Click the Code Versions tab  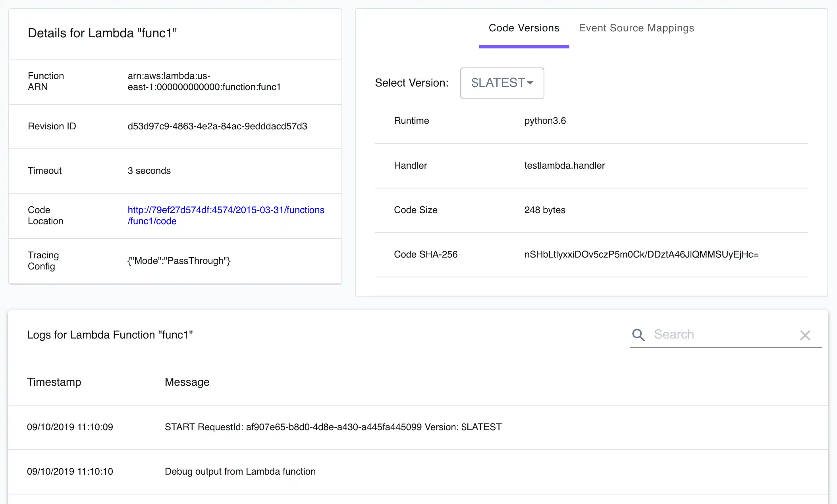point(524,28)
